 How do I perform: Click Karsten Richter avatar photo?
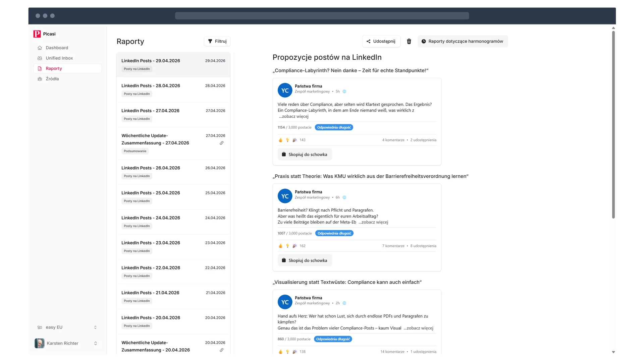pyautogui.click(x=40, y=343)
